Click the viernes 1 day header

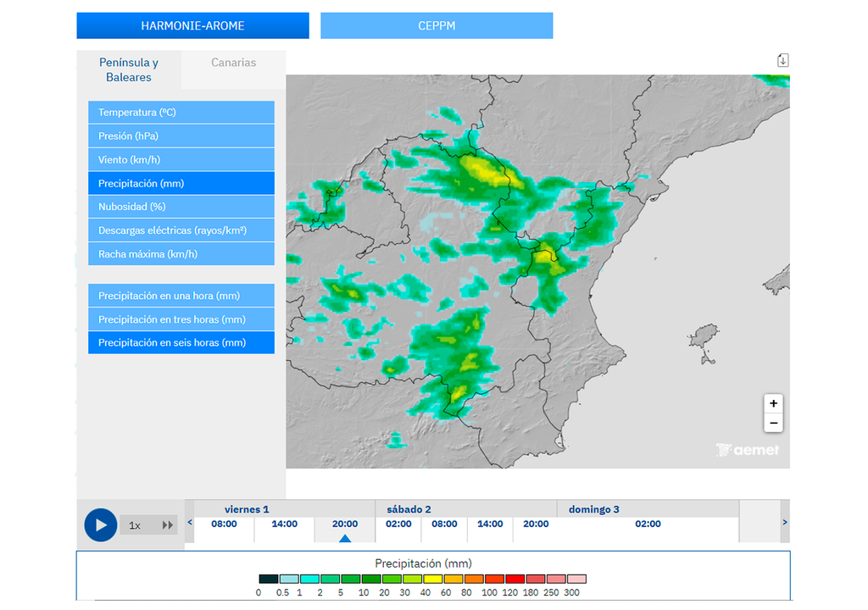coord(247,509)
